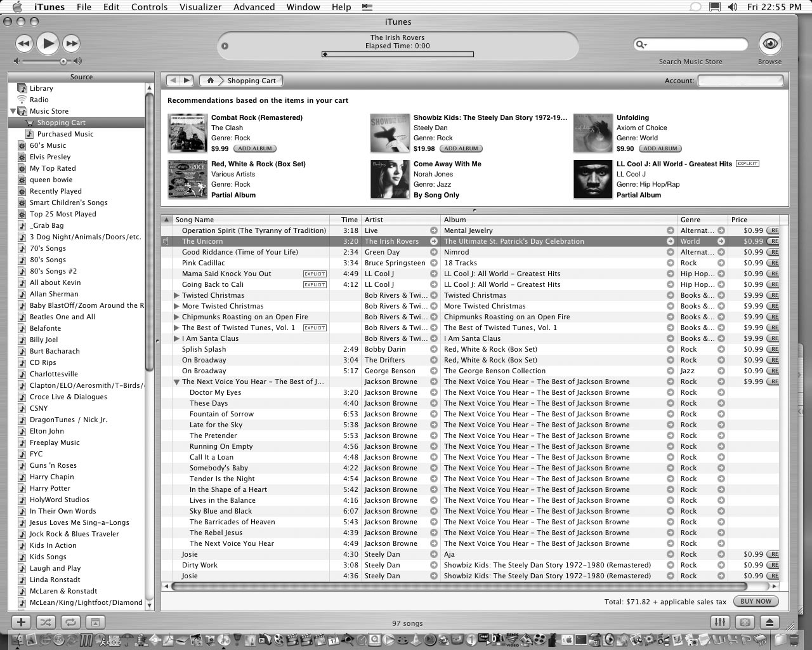The image size is (812, 650).
Task: Select Radio in the Source list
Action: pyautogui.click(x=39, y=100)
